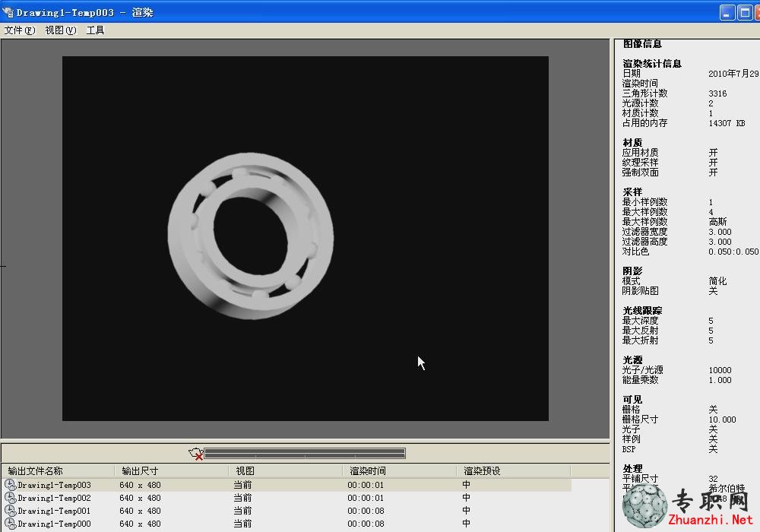Click the 视图 column header
Image resolution: width=760 pixels, height=532 pixels.
[x=286, y=471]
